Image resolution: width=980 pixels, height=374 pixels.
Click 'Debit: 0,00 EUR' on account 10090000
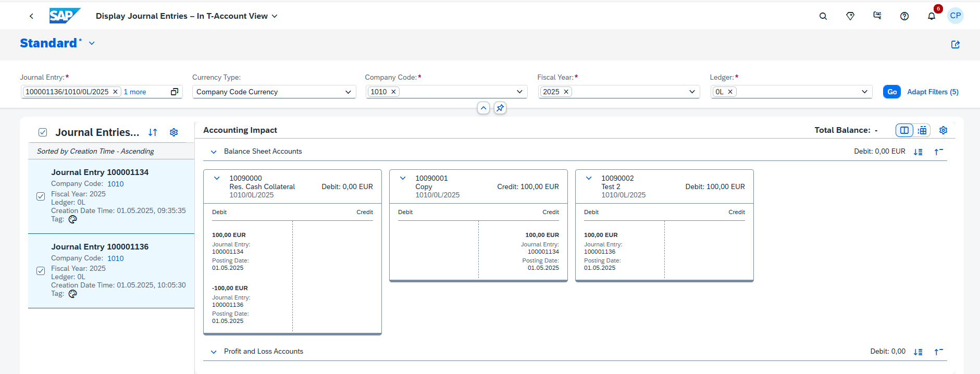point(347,186)
